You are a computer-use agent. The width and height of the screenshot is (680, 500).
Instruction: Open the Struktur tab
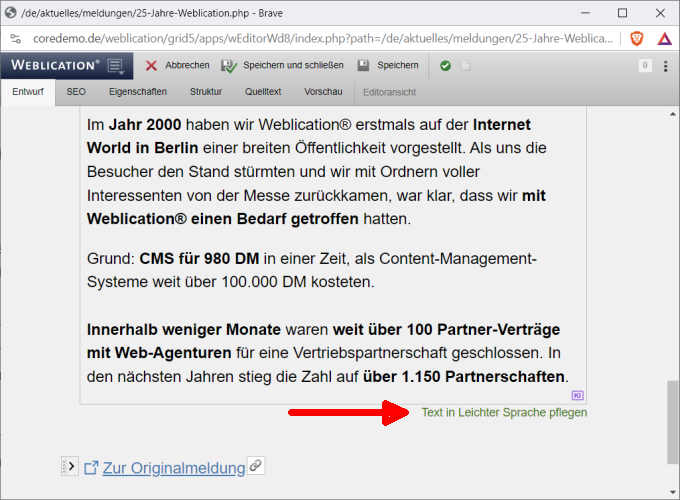pos(206,92)
